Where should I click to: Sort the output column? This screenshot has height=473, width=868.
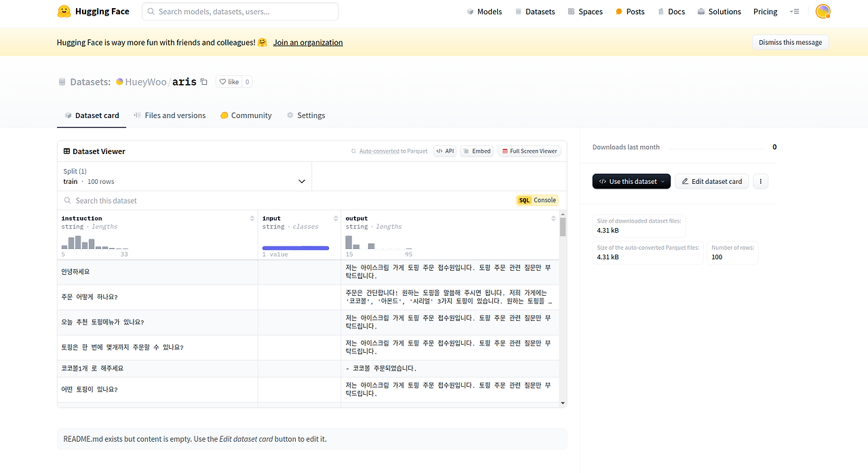coord(553,219)
